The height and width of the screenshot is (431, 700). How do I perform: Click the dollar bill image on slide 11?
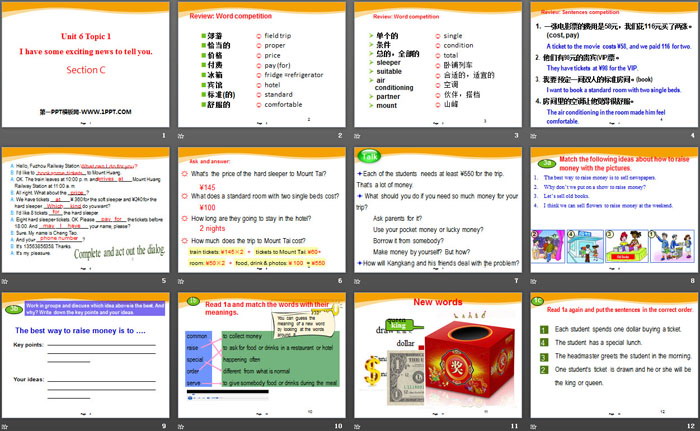point(405,377)
